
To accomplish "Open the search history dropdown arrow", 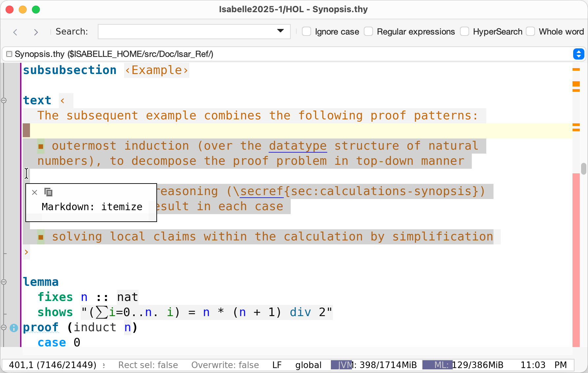I will click(280, 31).
